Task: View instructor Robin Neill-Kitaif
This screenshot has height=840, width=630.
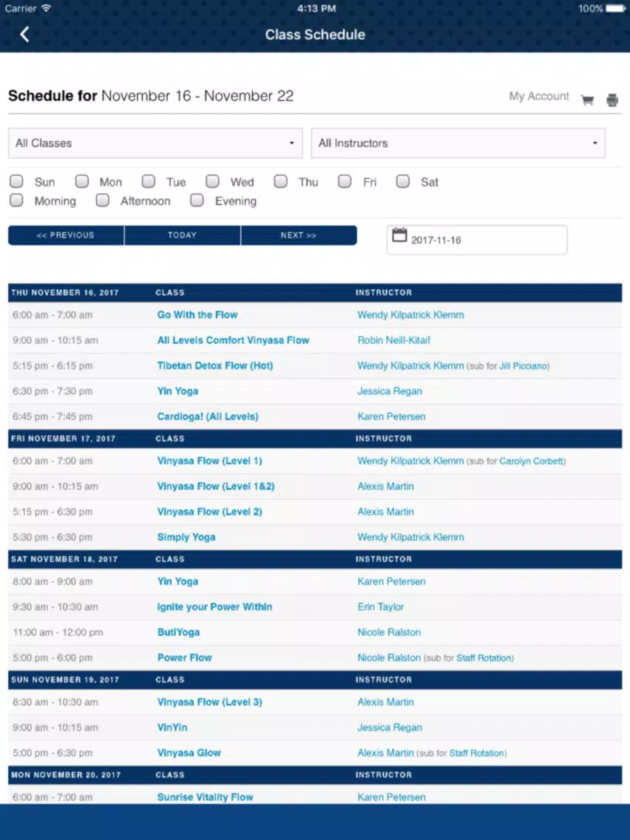Action: pos(393,340)
